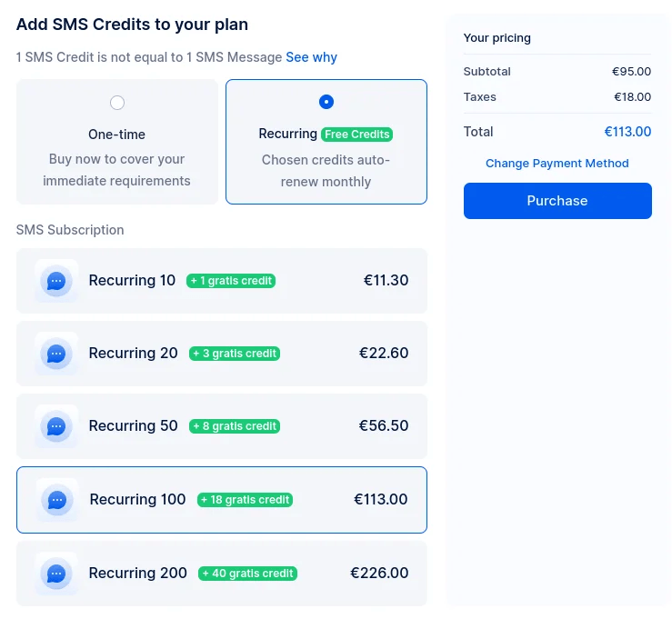672x619 pixels.
Task: Click the Purchase button
Action: [x=557, y=201]
